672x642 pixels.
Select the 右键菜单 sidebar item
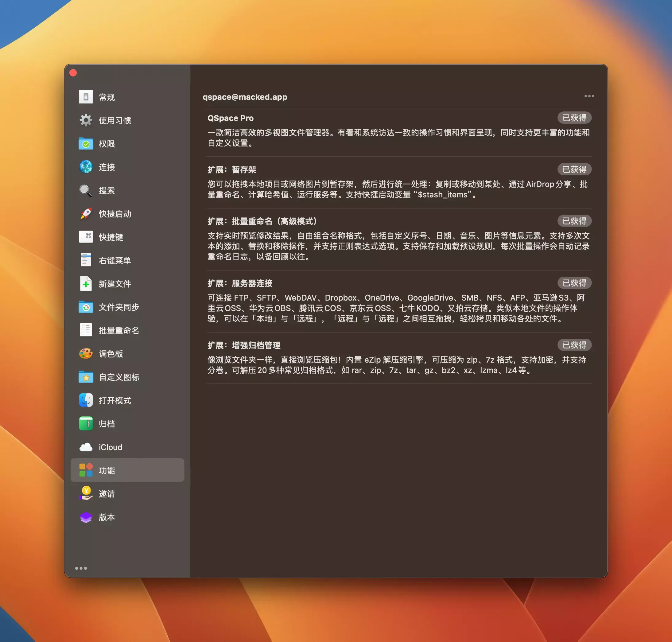(x=115, y=260)
